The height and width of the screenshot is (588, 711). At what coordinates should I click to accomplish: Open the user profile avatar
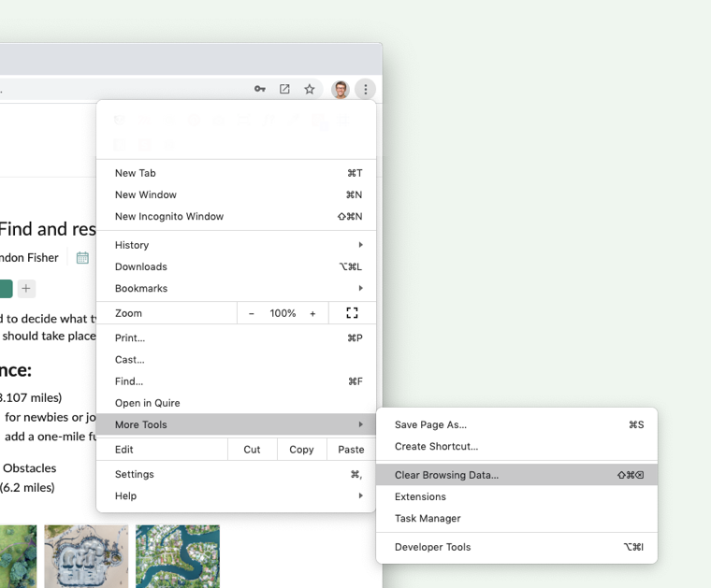click(x=341, y=89)
